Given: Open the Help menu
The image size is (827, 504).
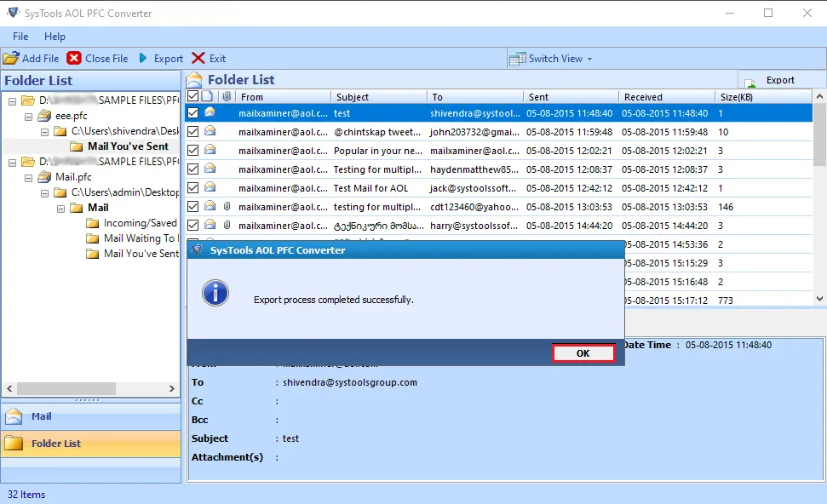Looking at the screenshot, I should [55, 37].
